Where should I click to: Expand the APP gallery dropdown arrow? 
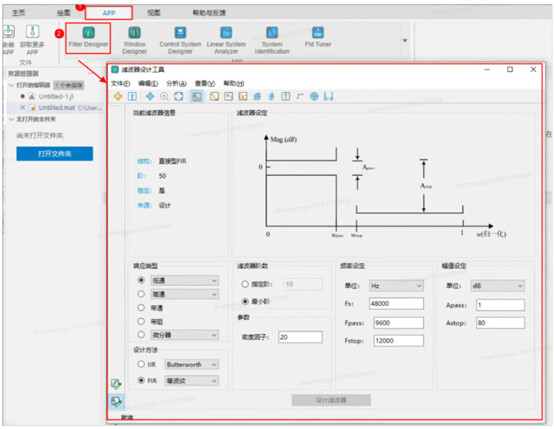pyautogui.click(x=405, y=40)
